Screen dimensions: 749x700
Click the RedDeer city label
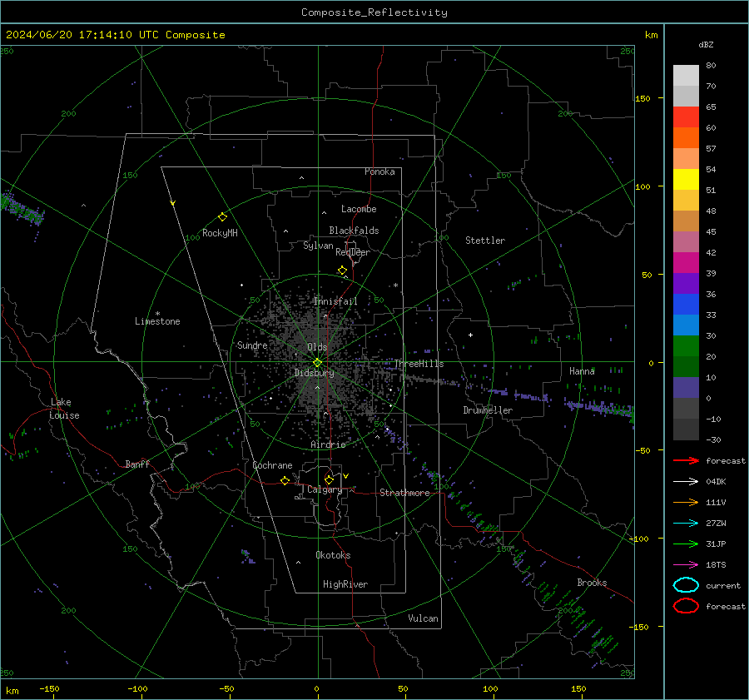(x=353, y=252)
